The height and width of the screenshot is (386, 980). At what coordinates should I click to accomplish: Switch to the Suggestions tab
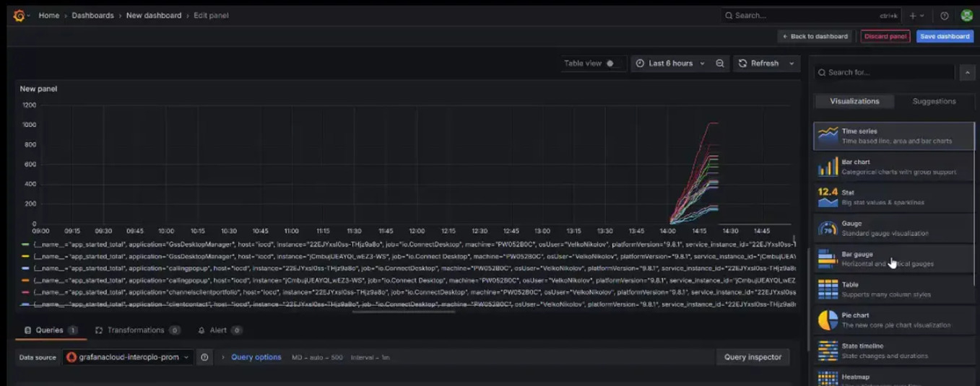point(934,101)
